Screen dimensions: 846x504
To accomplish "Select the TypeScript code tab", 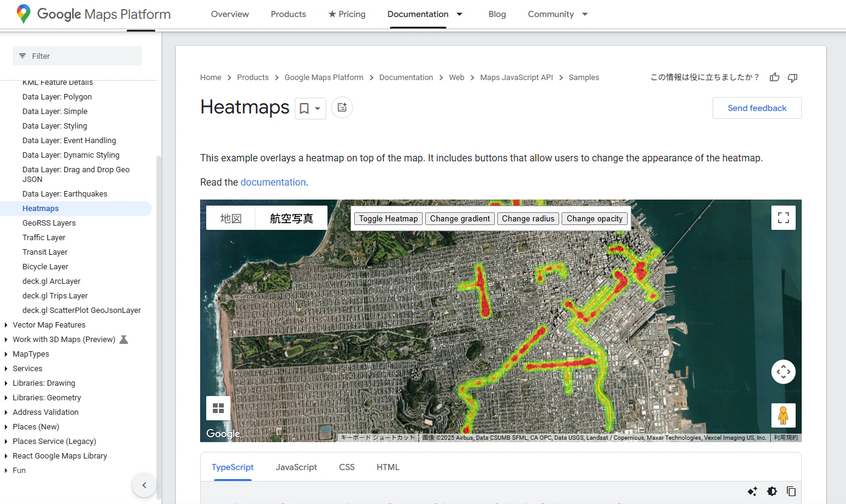I will point(233,467).
